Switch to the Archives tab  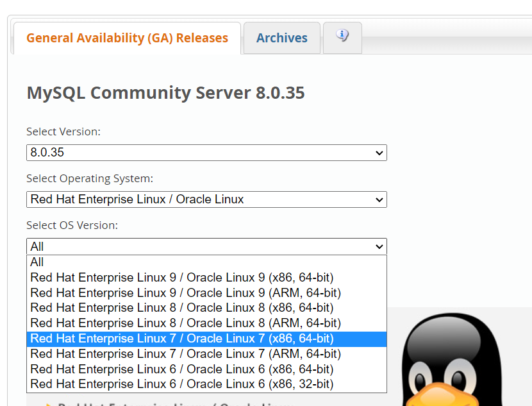[x=282, y=38]
